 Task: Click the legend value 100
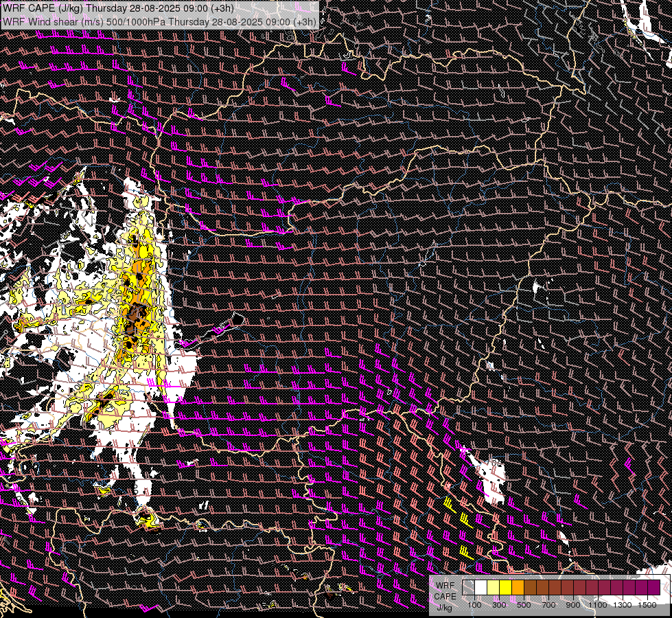click(x=474, y=605)
